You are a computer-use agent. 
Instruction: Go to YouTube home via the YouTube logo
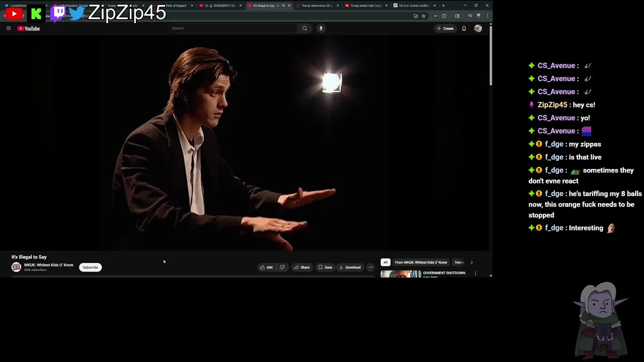click(29, 29)
